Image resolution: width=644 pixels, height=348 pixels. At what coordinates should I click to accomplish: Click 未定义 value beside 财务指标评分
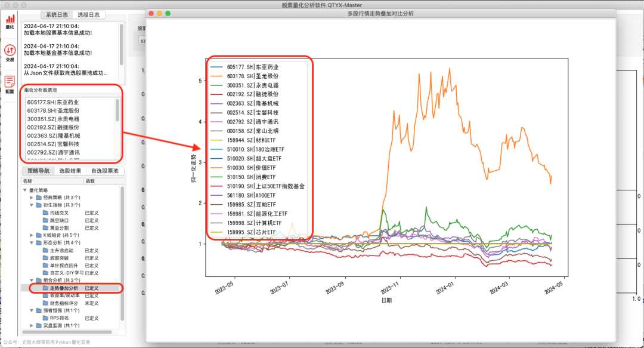(91, 303)
